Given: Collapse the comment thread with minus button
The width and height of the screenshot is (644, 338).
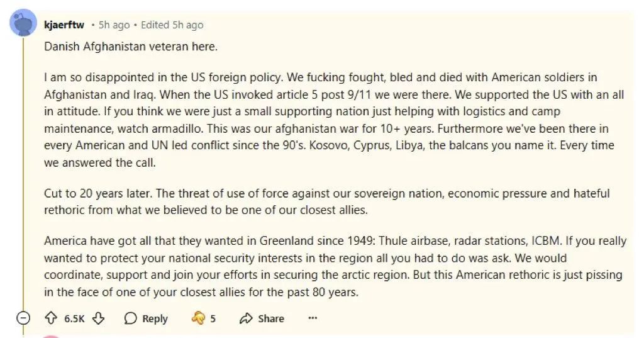Looking at the screenshot, I should (23, 318).
